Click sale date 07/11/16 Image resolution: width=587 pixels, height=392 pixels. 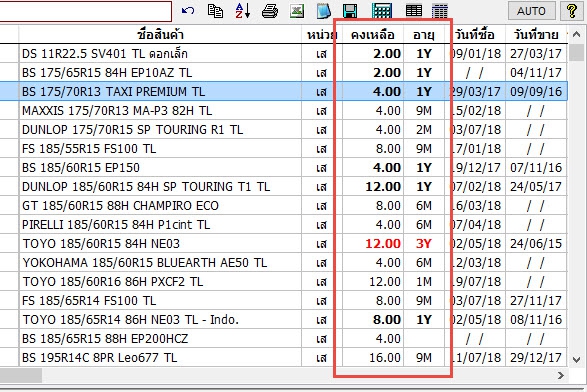tap(536, 167)
